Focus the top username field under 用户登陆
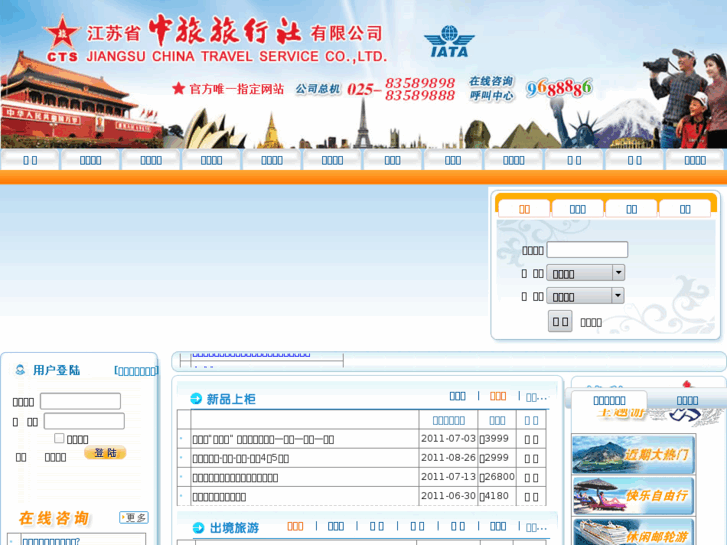The width and height of the screenshot is (727, 545). pos(80,401)
